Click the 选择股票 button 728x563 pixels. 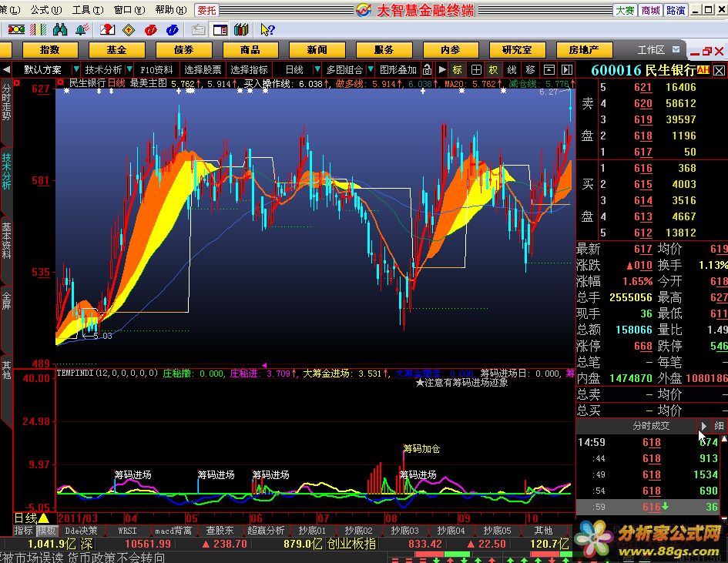tap(203, 69)
